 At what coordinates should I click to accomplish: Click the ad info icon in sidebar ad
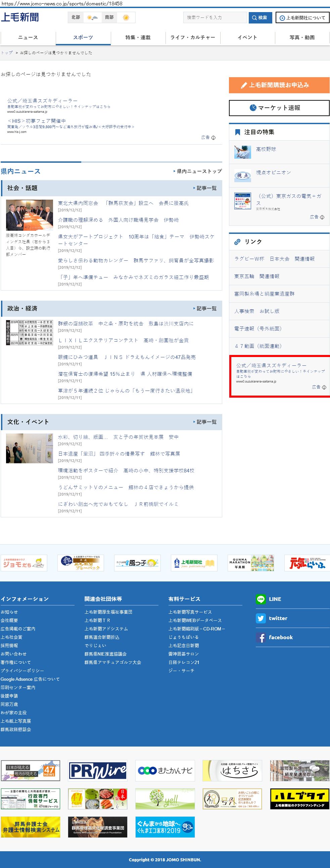click(x=324, y=387)
